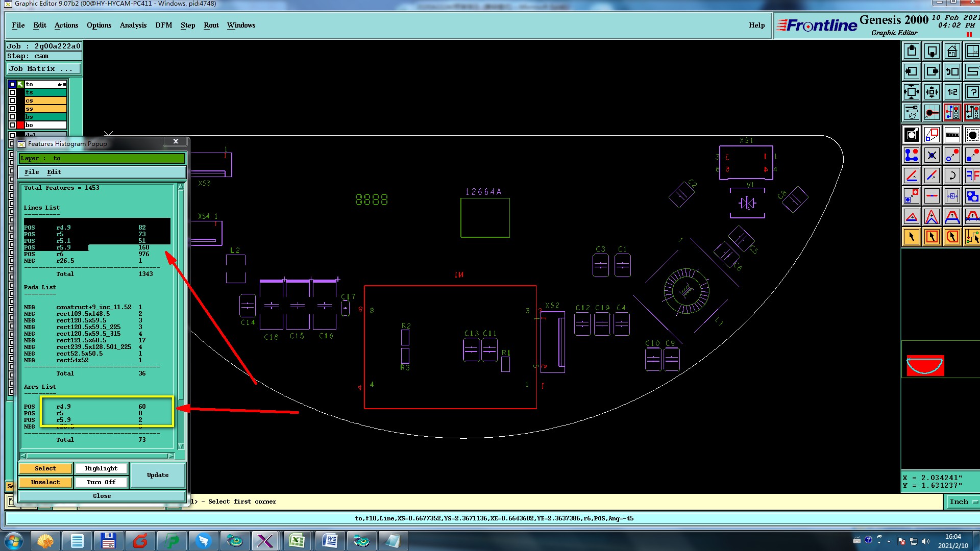The width and height of the screenshot is (980, 551).
Task: Open the Actions menu
Action: [66, 25]
